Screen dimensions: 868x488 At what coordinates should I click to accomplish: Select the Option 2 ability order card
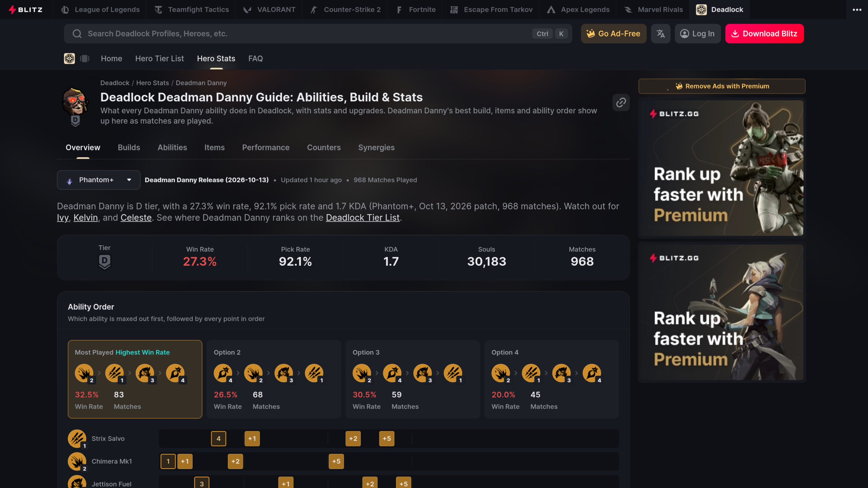point(274,379)
